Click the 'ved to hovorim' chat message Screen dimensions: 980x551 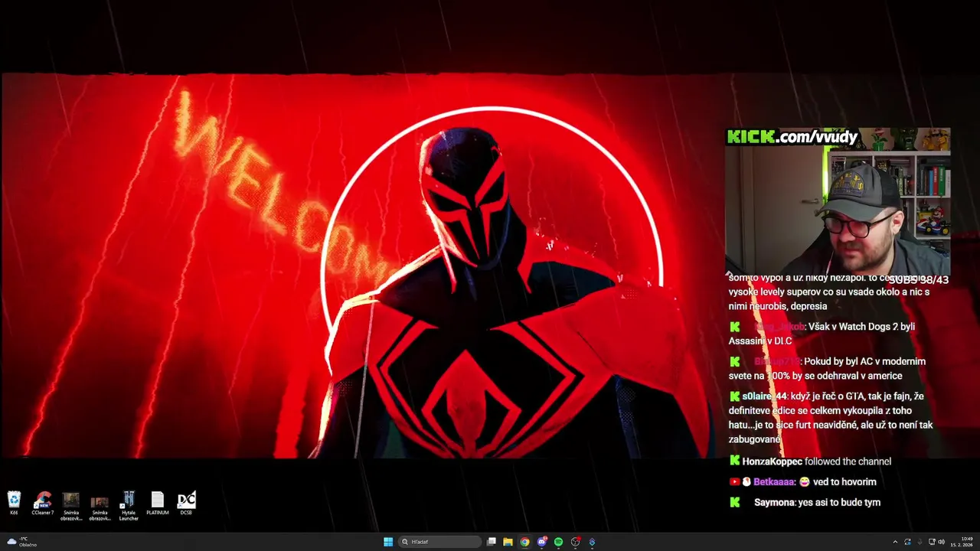(x=844, y=482)
